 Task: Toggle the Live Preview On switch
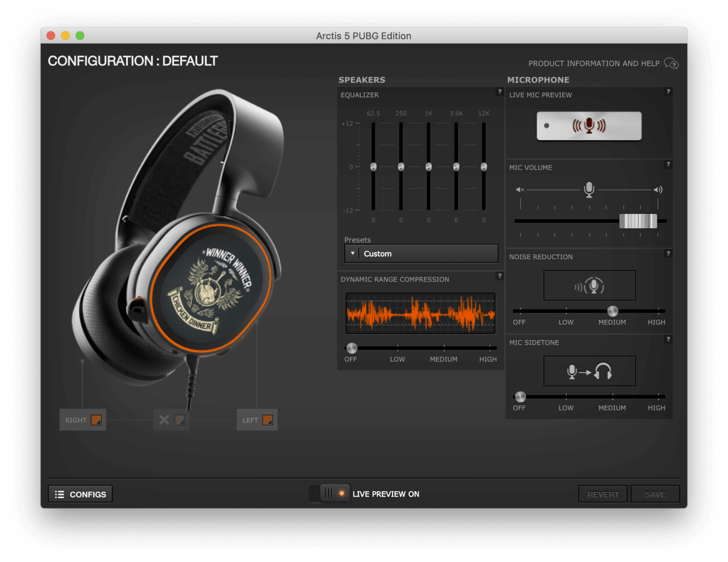[x=330, y=494]
